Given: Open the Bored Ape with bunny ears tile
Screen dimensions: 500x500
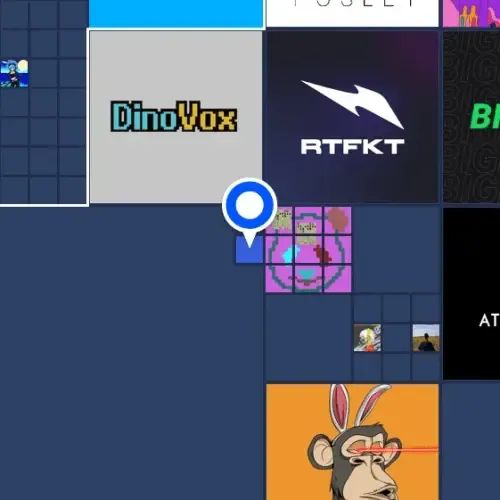Looking at the screenshot, I should click(x=352, y=442).
